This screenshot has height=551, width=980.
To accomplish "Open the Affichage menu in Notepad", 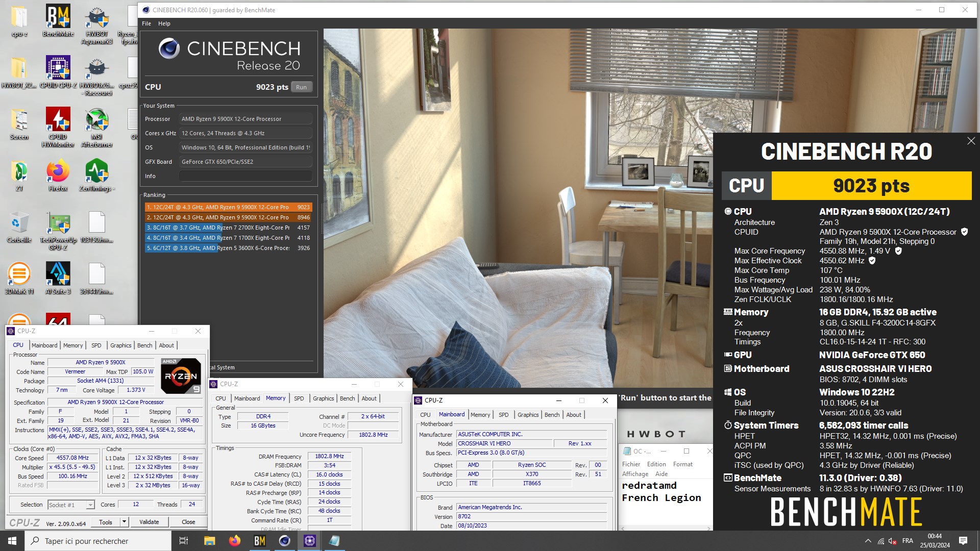I will coord(635,474).
